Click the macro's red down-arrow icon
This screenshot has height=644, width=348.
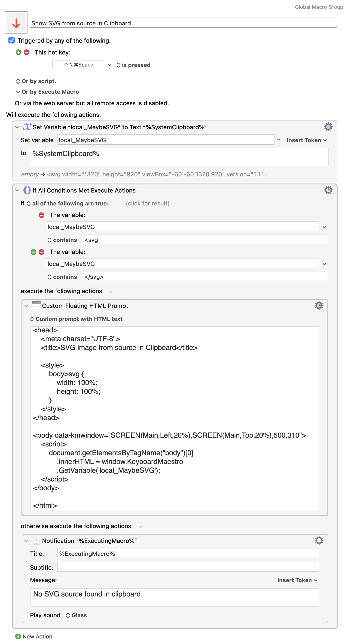tap(16, 23)
